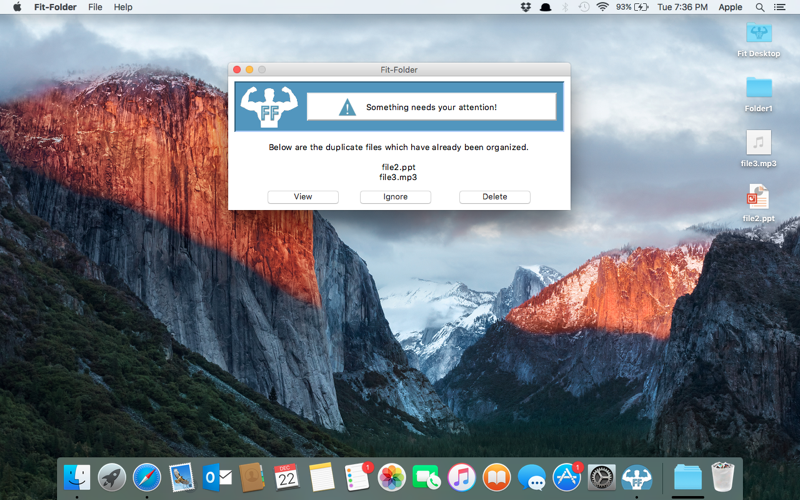The width and height of the screenshot is (800, 500).
Task: Click the clock Tue 7:36 PM
Action: coord(682,7)
